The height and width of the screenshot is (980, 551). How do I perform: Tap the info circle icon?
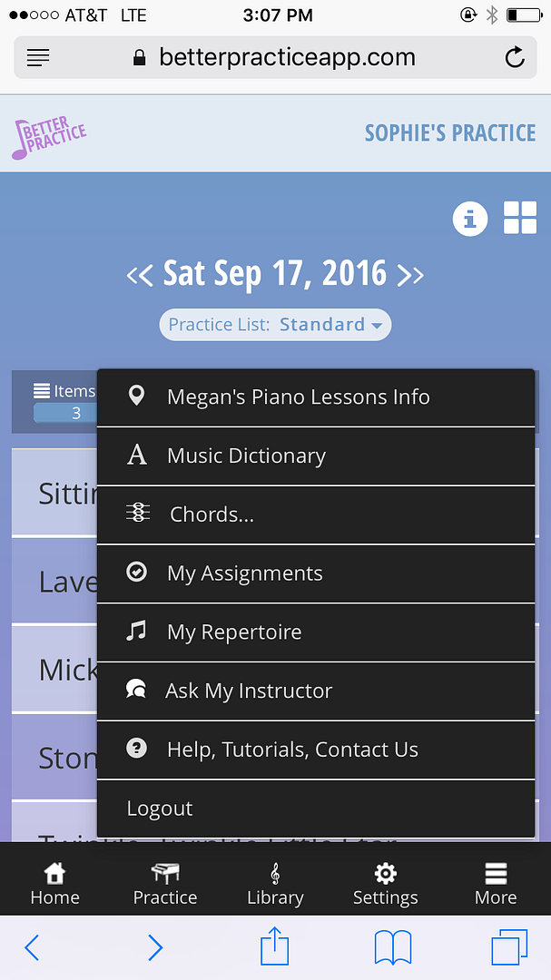point(469,219)
